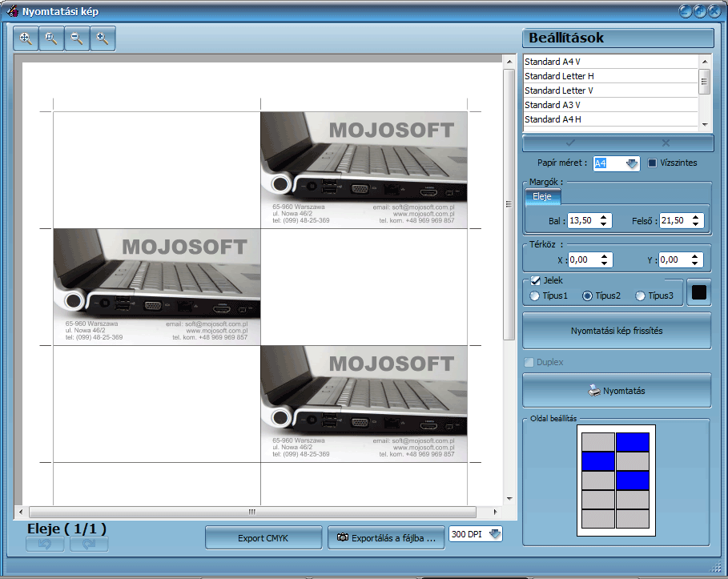Screen dimensions: 728x579
Task: Click the Felső margin value field
Action: [x=674, y=220]
